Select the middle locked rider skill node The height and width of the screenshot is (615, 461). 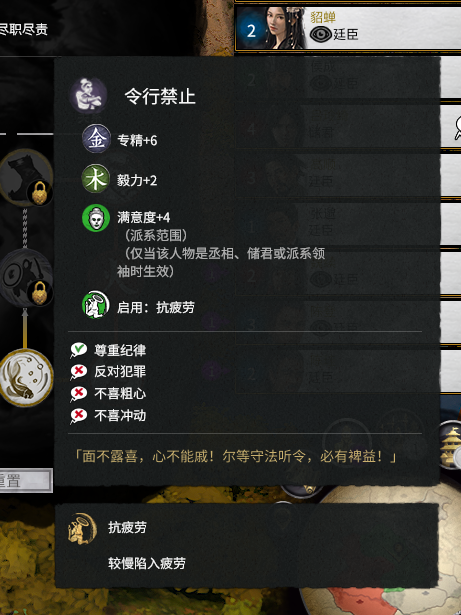click(x=26, y=278)
